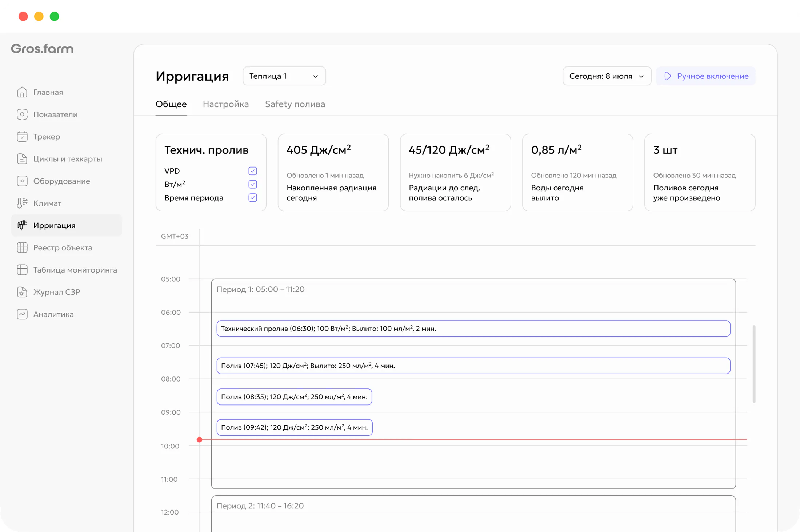
Task: Click the Оборудование equipment icon
Action: [x=22, y=181]
